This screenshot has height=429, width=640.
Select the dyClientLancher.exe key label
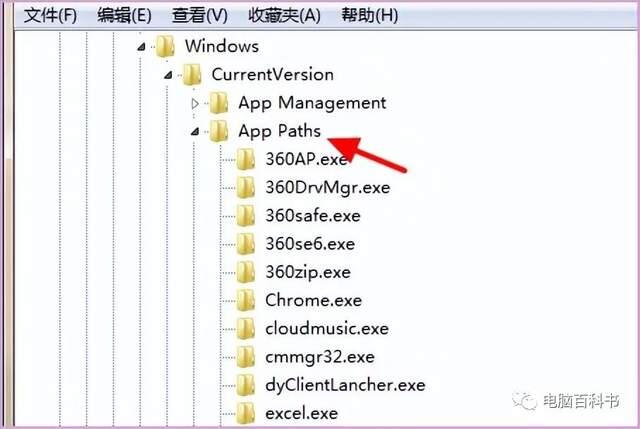[x=345, y=386]
